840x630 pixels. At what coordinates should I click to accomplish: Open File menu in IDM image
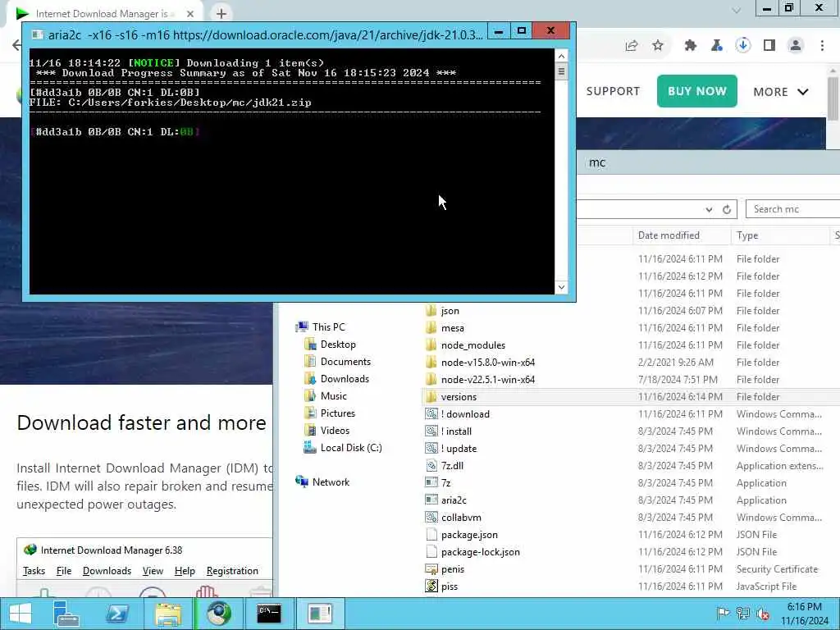point(64,571)
